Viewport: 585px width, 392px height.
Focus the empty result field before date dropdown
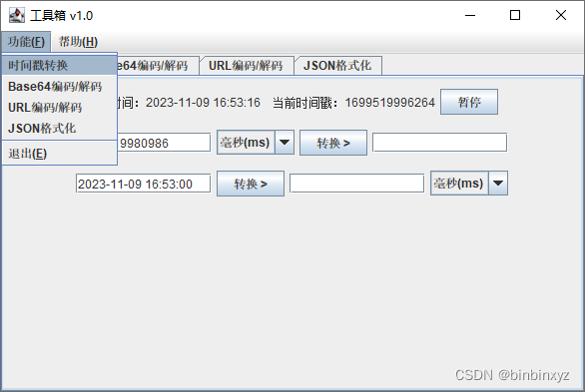pos(356,184)
